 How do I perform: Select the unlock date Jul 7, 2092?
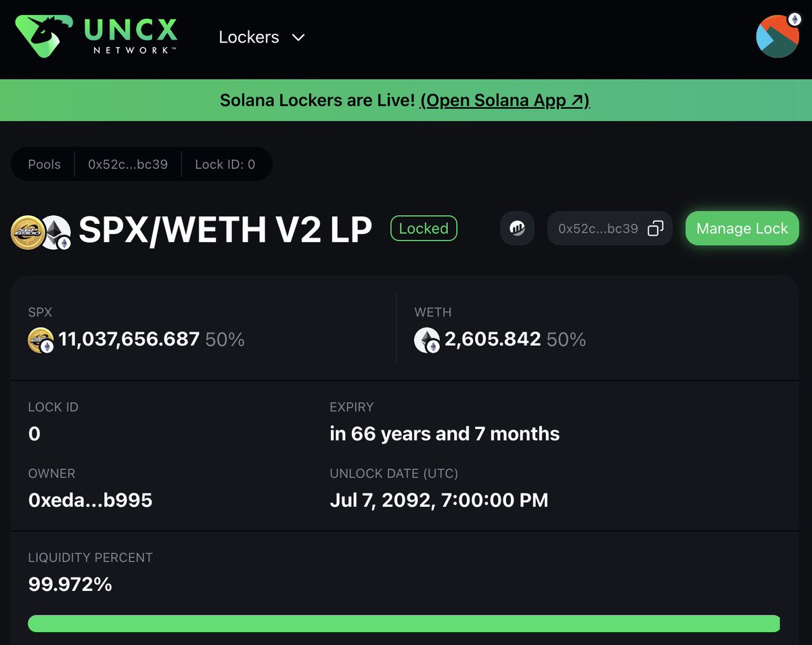[438, 500]
